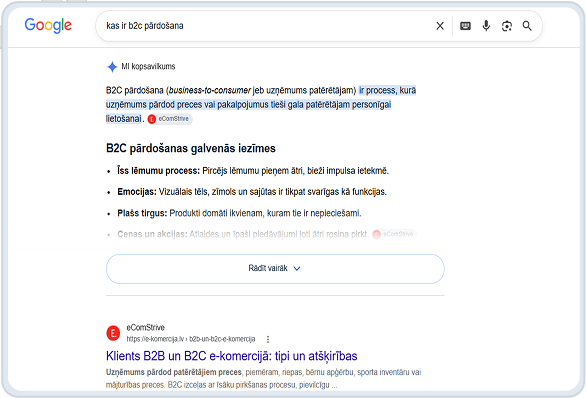
Task: Click inside the search input field
Action: point(267,26)
